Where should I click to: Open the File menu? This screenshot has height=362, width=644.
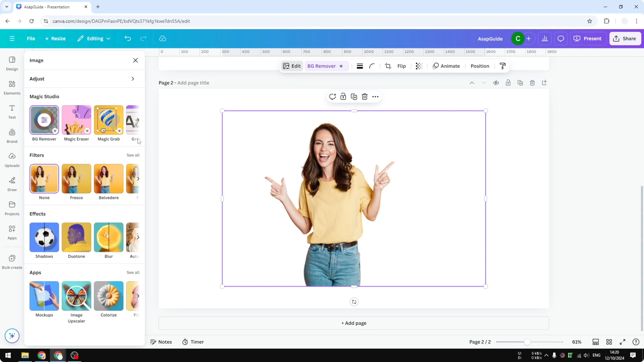coord(31,38)
